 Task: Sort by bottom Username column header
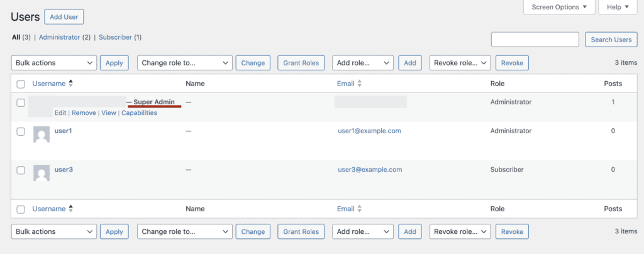pos(49,209)
